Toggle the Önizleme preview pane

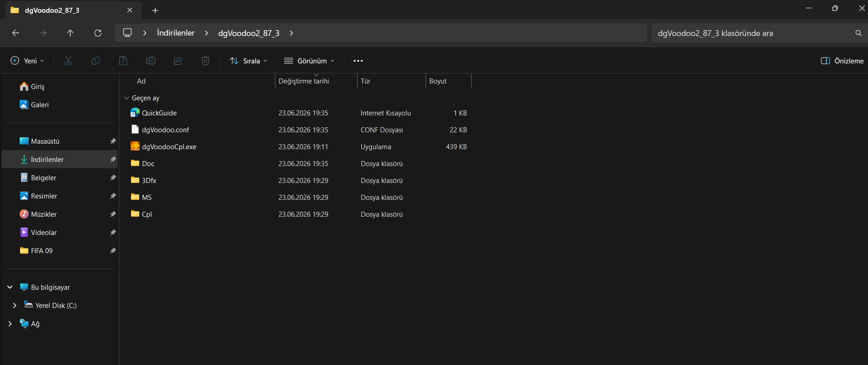[842, 61]
